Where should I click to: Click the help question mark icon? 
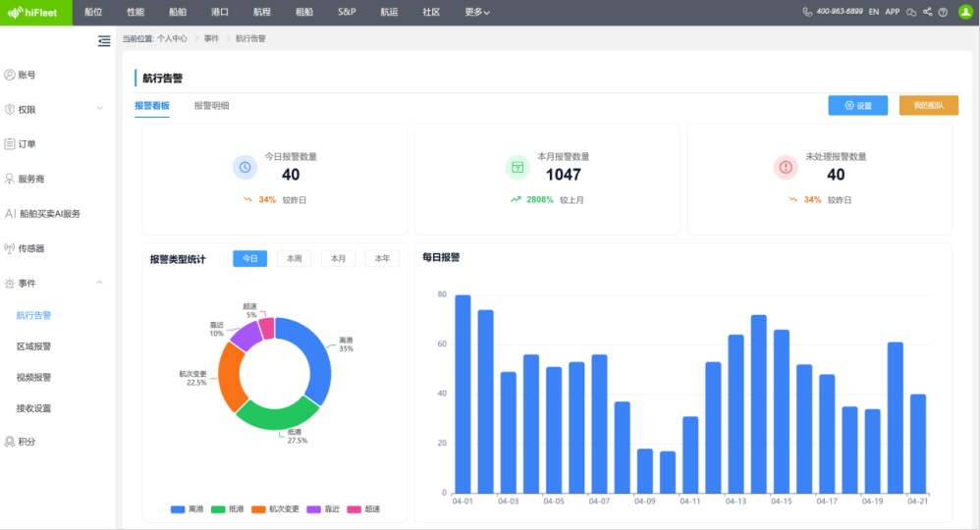(943, 12)
